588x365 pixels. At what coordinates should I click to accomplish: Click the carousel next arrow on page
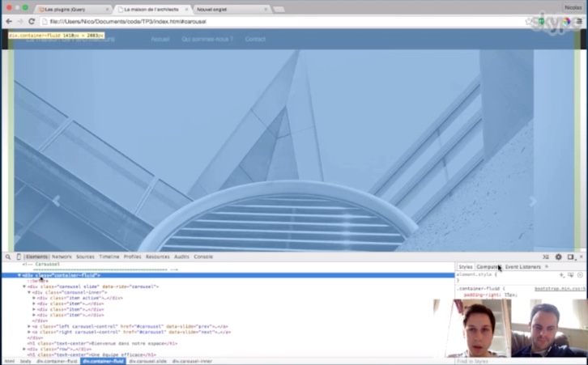pyautogui.click(x=533, y=202)
